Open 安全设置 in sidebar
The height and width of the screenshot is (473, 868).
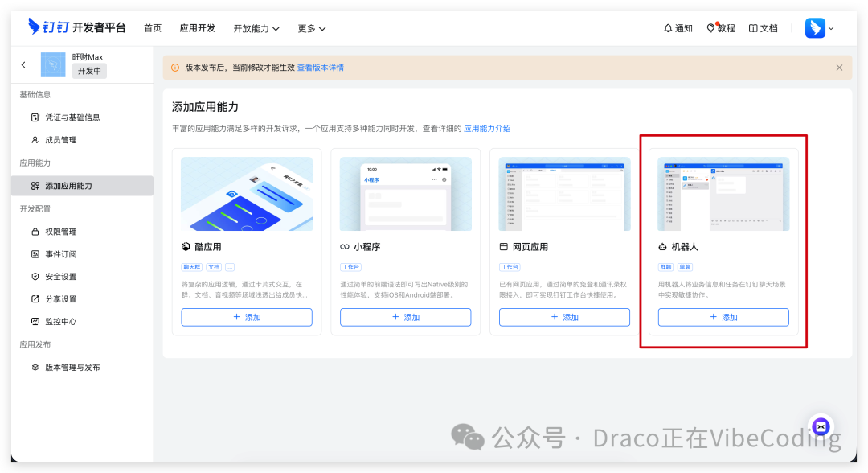(82, 277)
